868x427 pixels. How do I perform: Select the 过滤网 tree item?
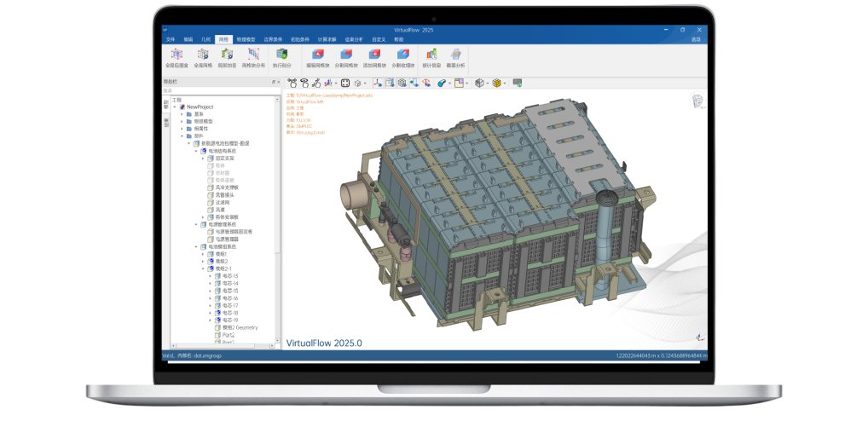pyautogui.click(x=222, y=203)
